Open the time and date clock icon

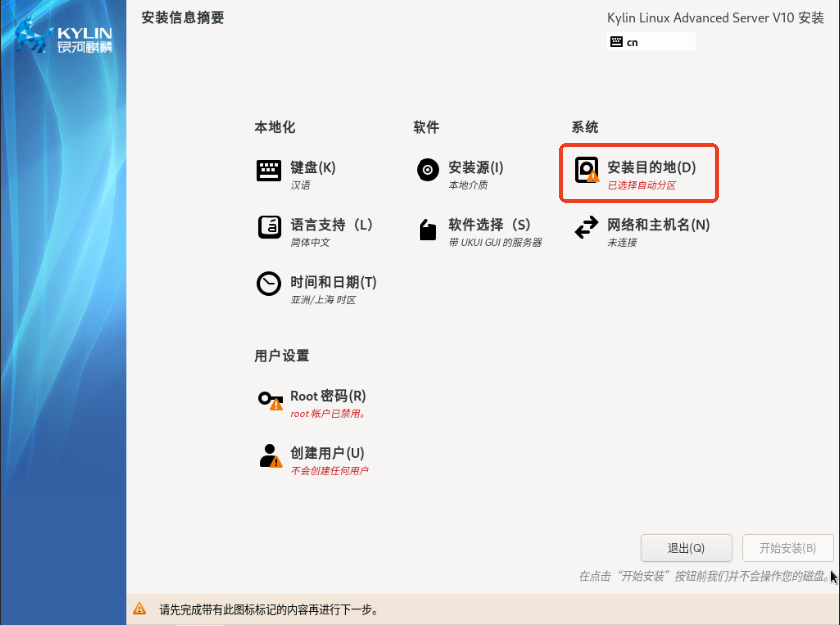click(x=269, y=284)
